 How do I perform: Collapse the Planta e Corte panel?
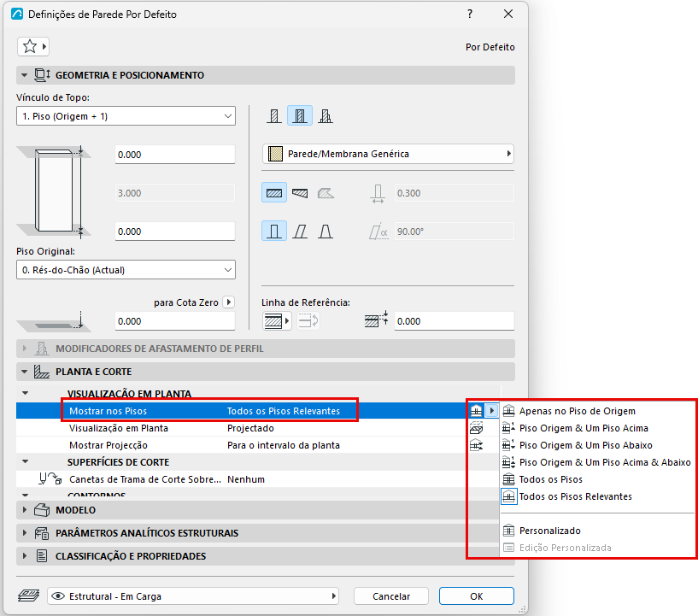click(25, 372)
